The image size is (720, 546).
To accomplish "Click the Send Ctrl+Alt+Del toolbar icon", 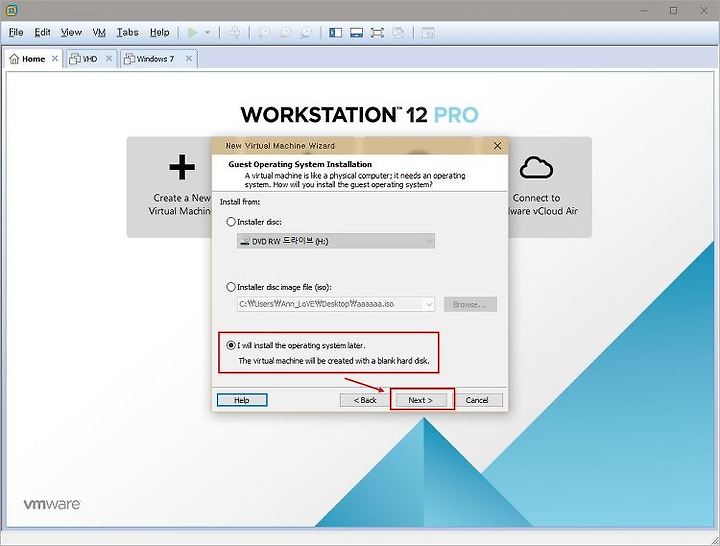I will pyautogui.click(x=234, y=33).
